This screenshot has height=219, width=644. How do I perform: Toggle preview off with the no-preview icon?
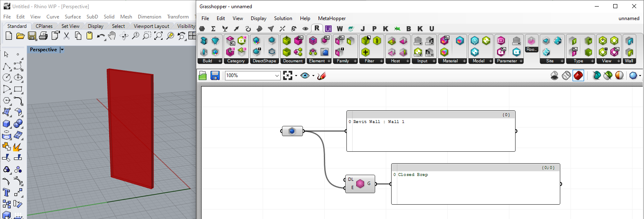554,75
